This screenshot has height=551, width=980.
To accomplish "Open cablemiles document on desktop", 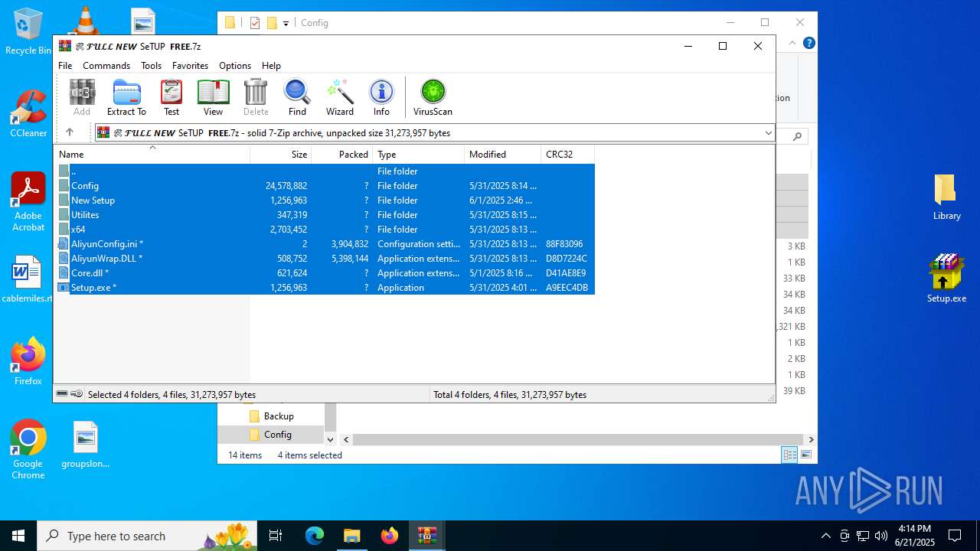I will (x=27, y=279).
